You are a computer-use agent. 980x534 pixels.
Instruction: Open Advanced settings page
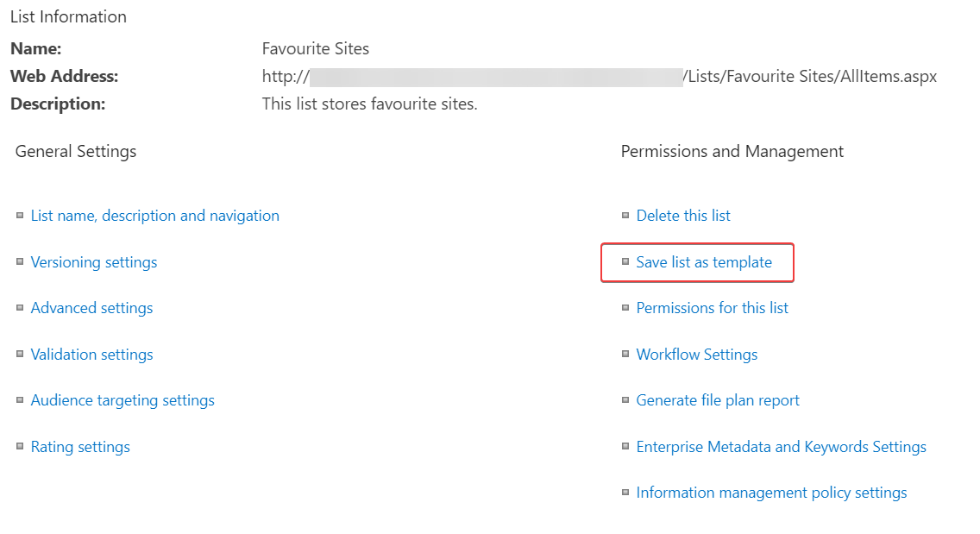coord(91,308)
